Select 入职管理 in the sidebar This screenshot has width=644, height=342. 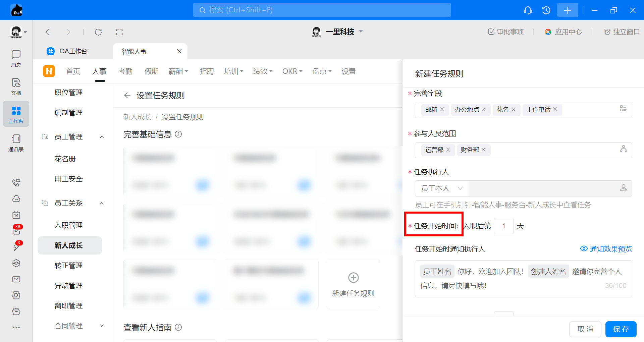point(68,225)
